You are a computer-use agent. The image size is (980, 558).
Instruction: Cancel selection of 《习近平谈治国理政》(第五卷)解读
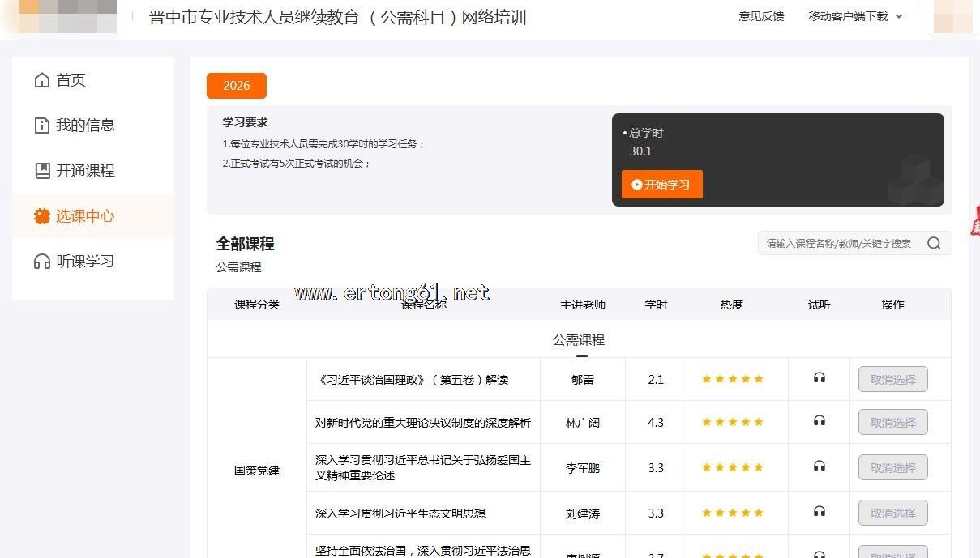point(893,379)
